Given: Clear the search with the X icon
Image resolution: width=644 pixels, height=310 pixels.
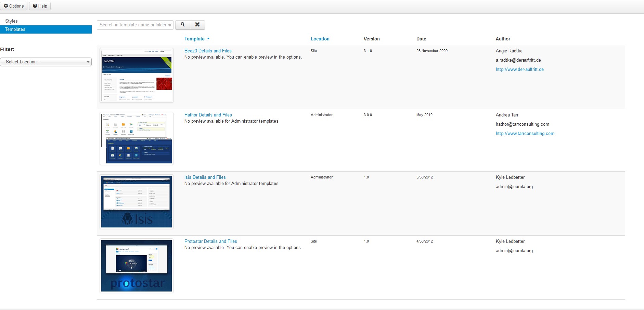Looking at the screenshot, I should click(197, 25).
